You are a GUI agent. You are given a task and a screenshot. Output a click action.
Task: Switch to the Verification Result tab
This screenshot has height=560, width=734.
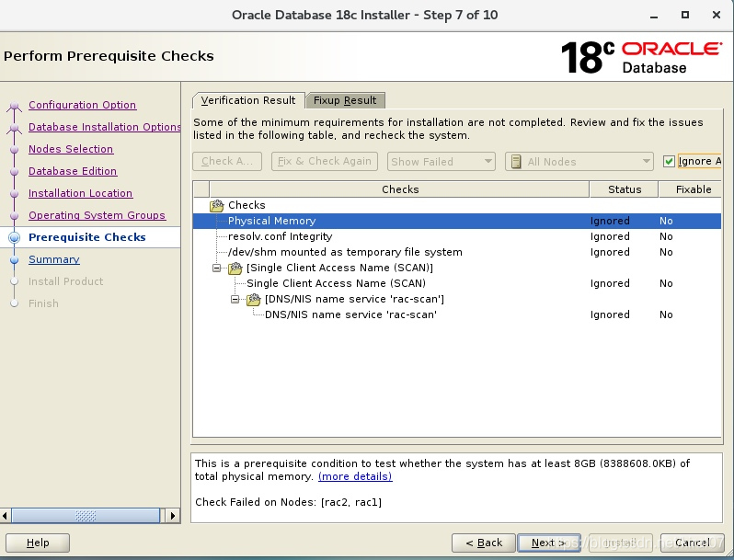coord(248,100)
